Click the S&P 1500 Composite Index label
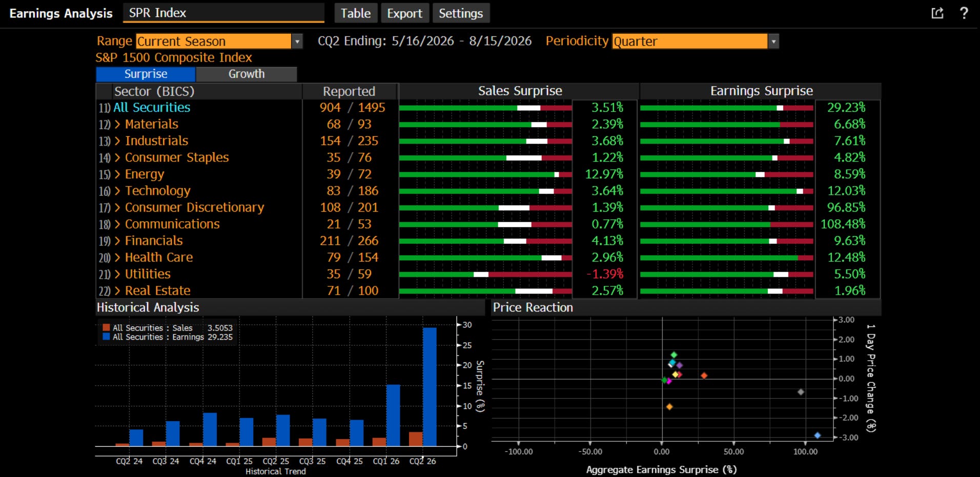Viewport: 980px width, 477px height. (x=174, y=58)
